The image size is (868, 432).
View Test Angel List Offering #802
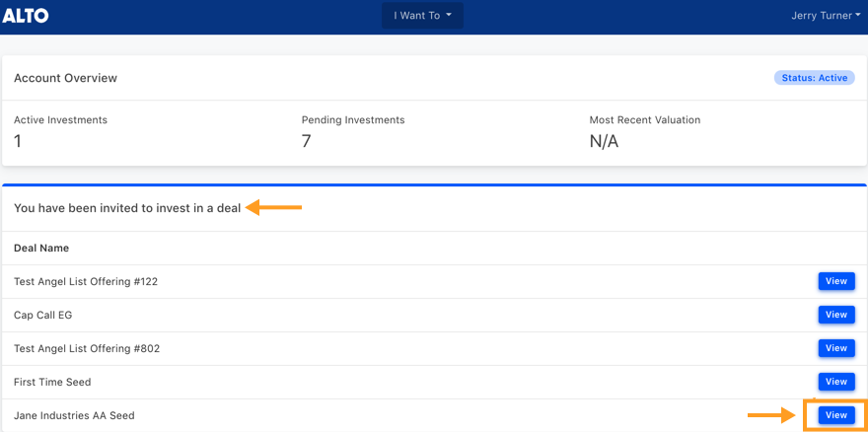(x=836, y=348)
